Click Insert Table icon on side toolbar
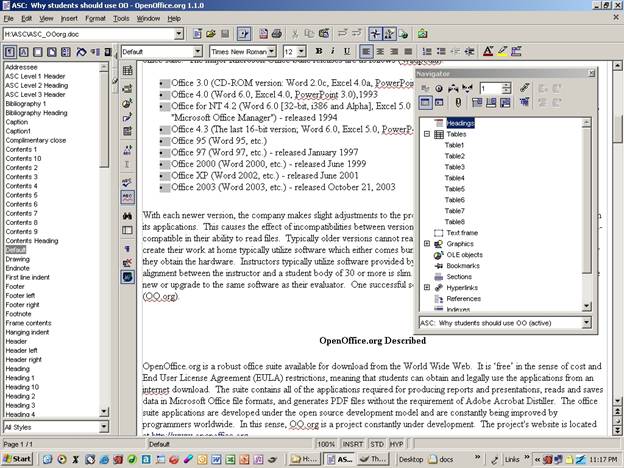The width and height of the screenshot is (624, 468). pyautogui.click(x=127, y=71)
